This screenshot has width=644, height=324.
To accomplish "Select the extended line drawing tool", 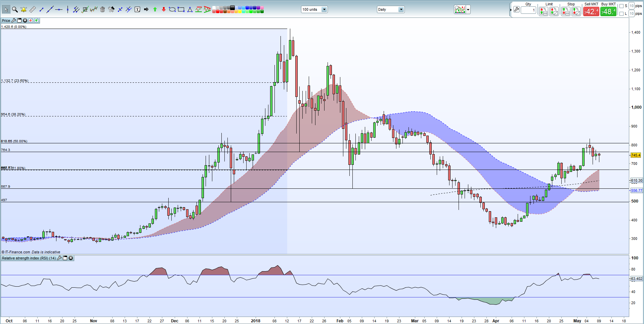I will 50,9.
